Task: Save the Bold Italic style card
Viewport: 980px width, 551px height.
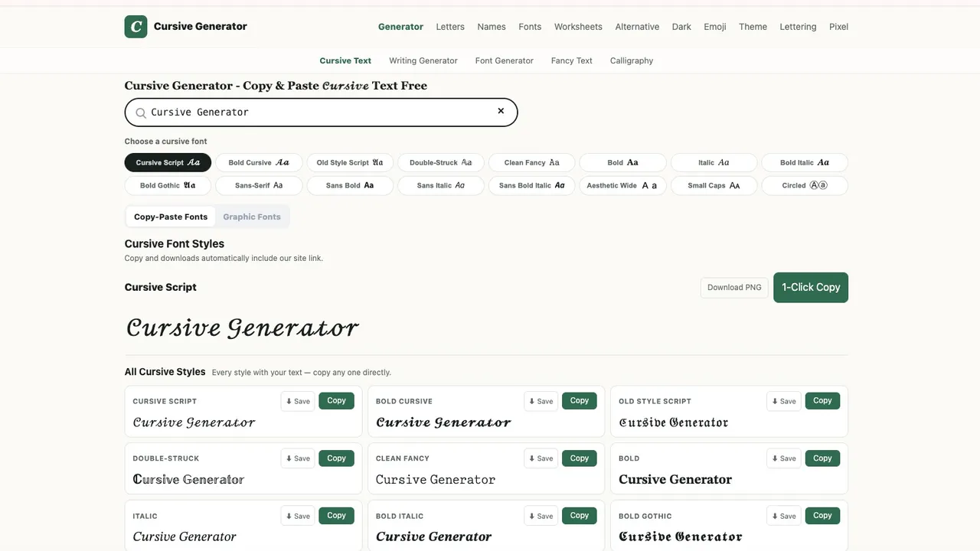Action: (x=541, y=516)
